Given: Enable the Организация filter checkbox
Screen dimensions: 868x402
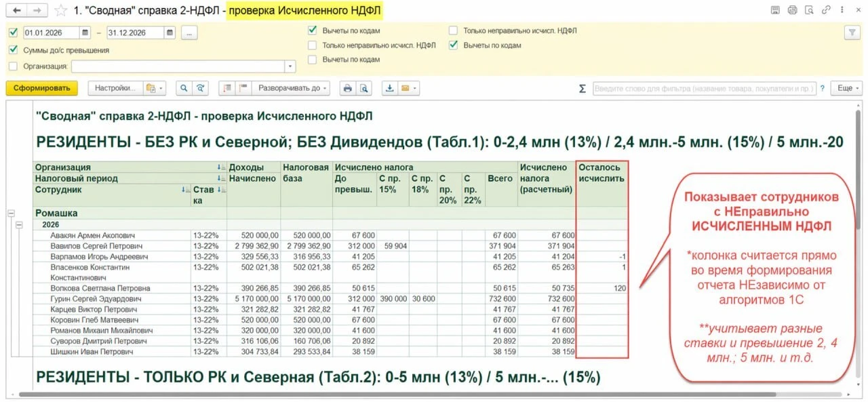Looking at the screenshot, I should [x=14, y=66].
